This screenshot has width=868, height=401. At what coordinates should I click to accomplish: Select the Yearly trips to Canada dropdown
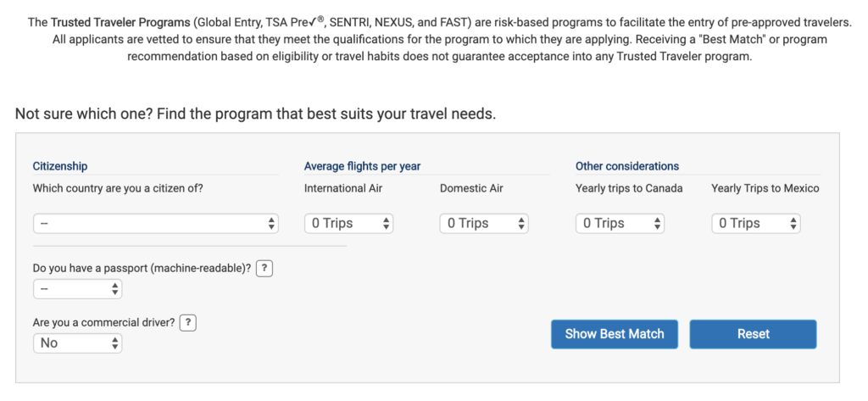pos(620,223)
